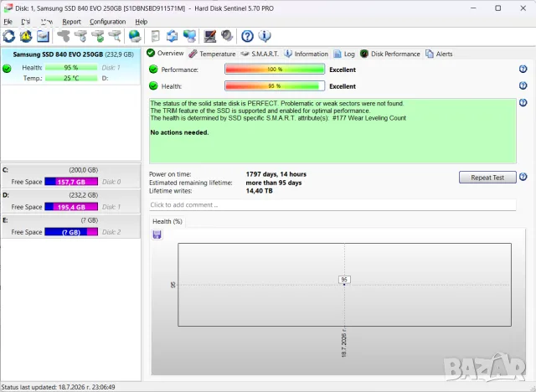Click the Repeat Test button
Viewport: 536px width, 392px height.
coord(487,178)
